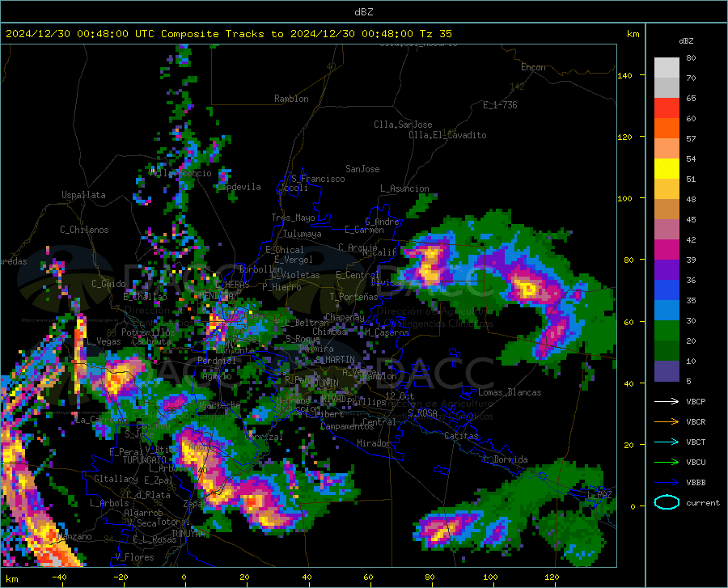The image size is (728, 588).
Task: Click the 'Encon' place label
Action: point(533,67)
